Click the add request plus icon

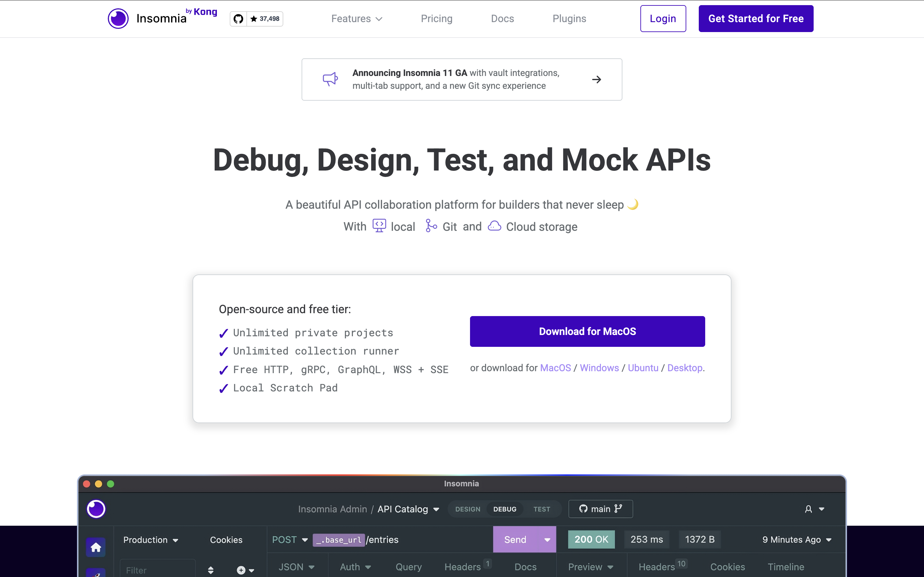(x=241, y=570)
